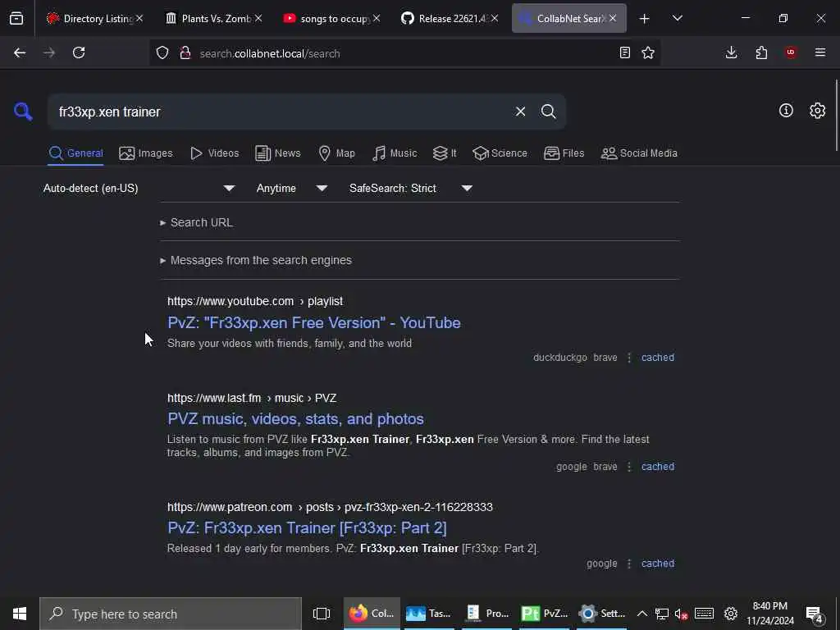Image resolution: width=840 pixels, height=630 pixels.
Task: Open PVZ music, videos, stats result
Action: (x=295, y=418)
